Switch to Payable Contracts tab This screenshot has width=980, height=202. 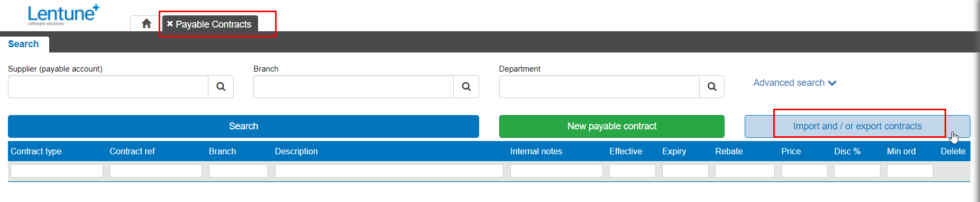tap(213, 24)
